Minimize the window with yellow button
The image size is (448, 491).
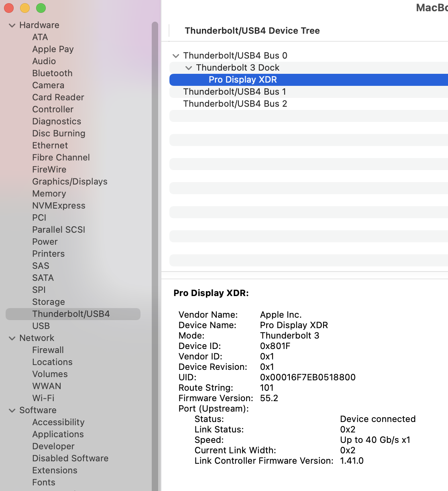pyautogui.click(x=25, y=8)
